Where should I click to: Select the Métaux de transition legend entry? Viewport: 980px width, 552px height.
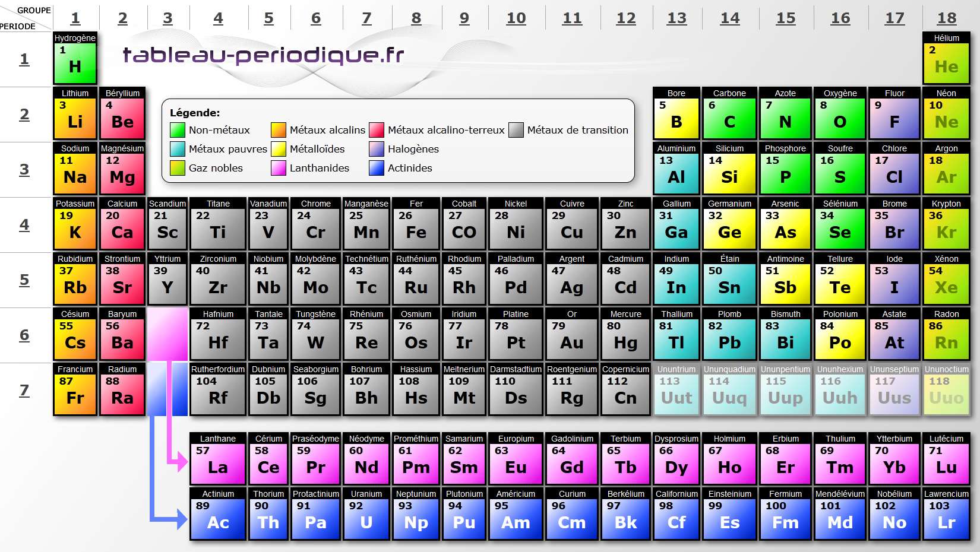[x=516, y=129]
